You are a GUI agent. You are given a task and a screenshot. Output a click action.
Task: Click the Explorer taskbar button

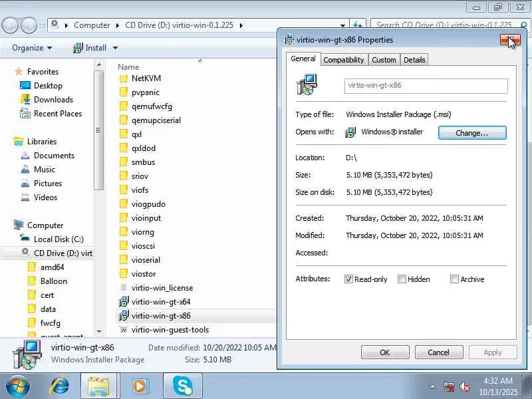[98, 386]
